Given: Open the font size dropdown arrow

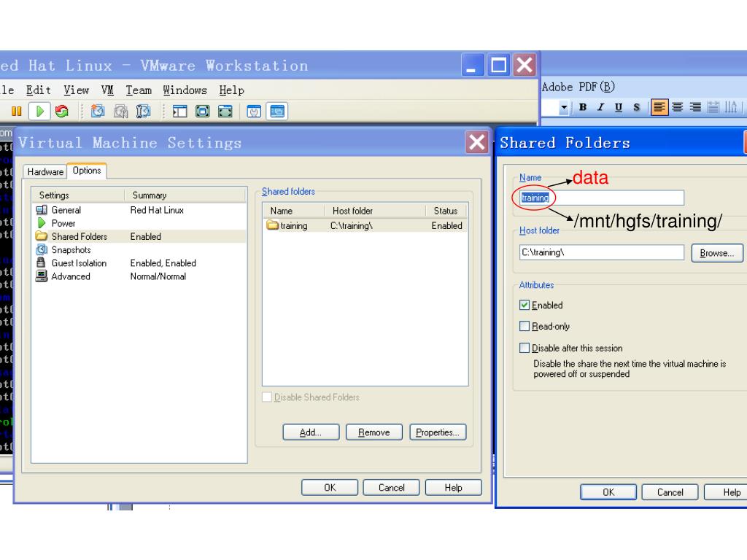Looking at the screenshot, I should click(564, 107).
